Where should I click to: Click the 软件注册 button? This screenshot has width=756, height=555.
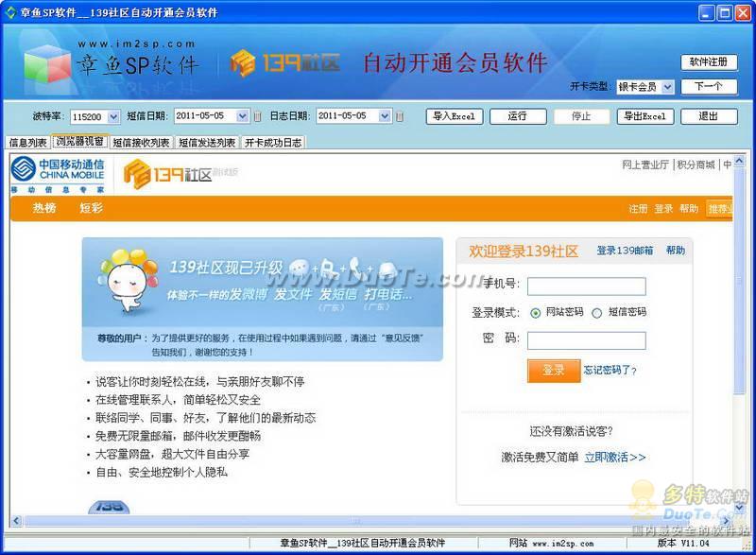pos(709,61)
